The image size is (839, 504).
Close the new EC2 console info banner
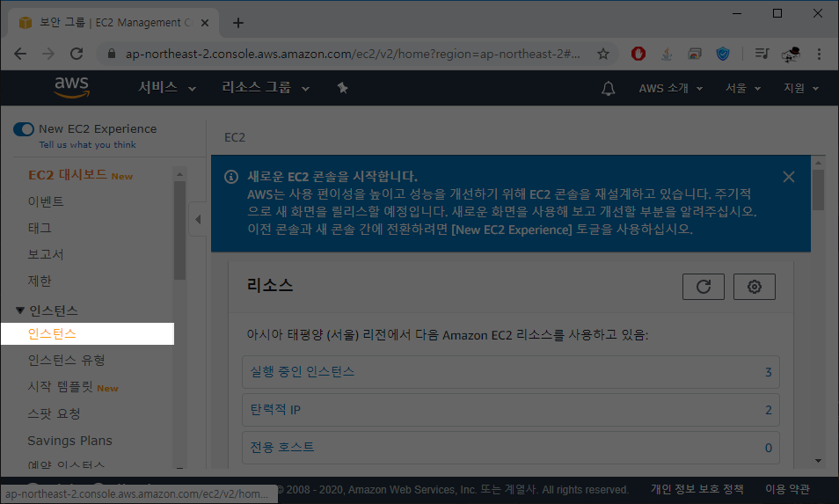click(788, 177)
